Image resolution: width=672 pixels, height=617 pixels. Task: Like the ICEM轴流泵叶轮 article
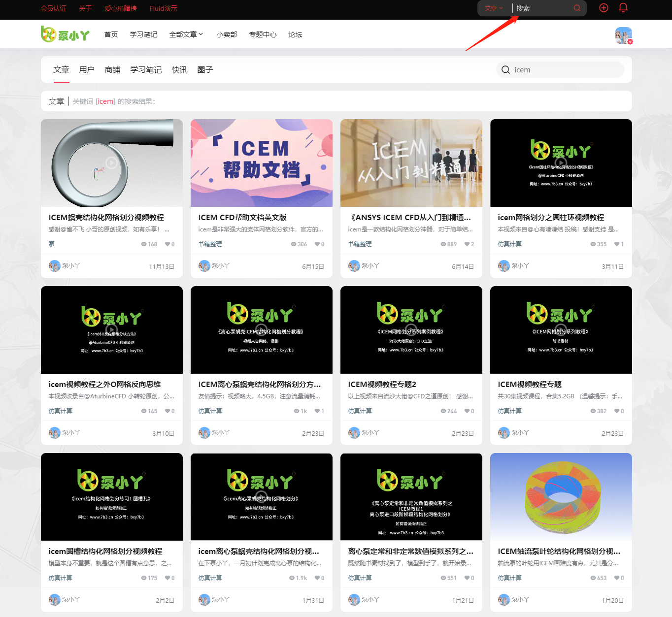616,578
